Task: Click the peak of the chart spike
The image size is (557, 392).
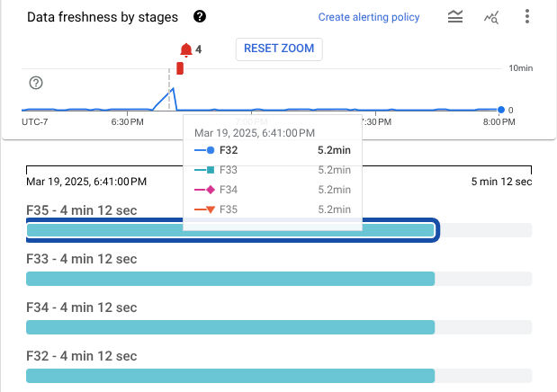Action: point(174,88)
